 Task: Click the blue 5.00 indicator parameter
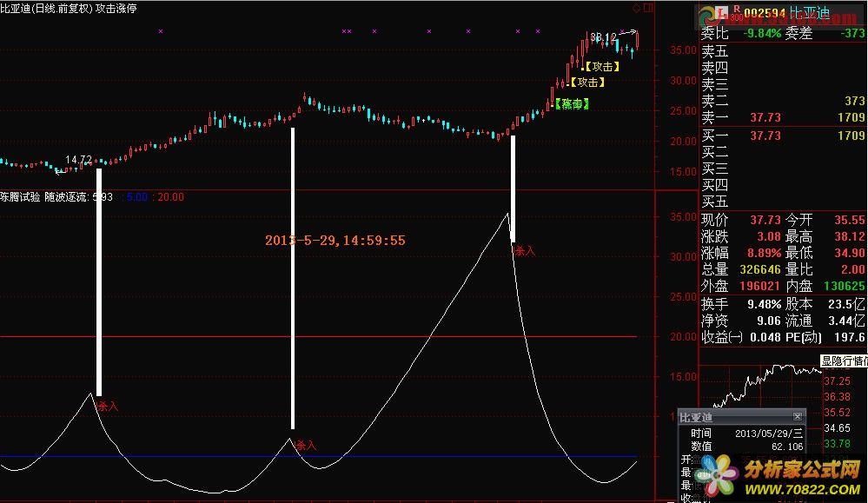coord(136,197)
